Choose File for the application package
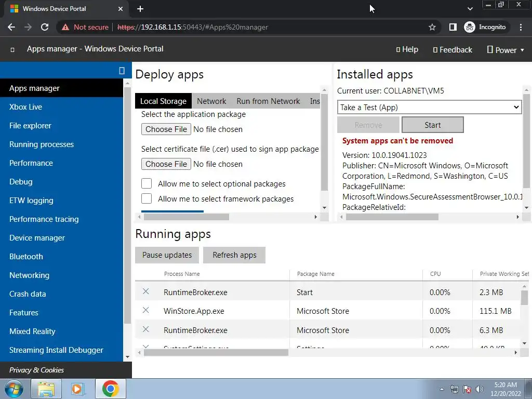Viewport: 532px width, 399px height. coord(166,129)
